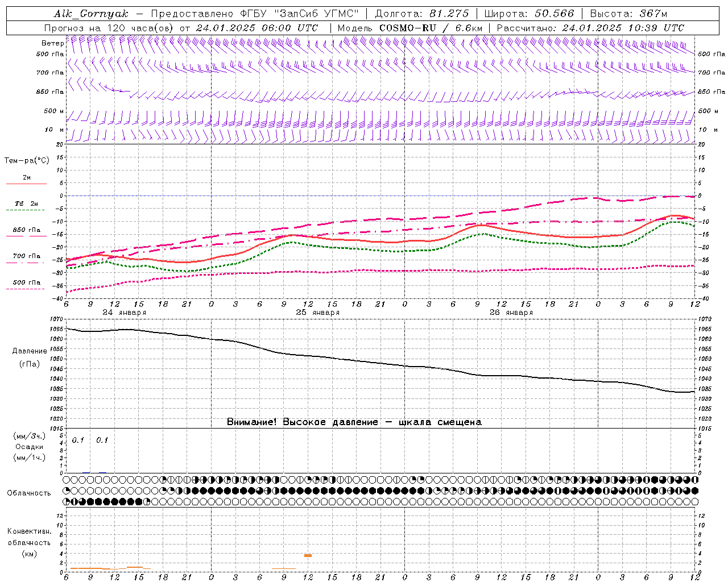Click the Td 2м legend label
Screen dimensions: 728x582
click(27, 203)
